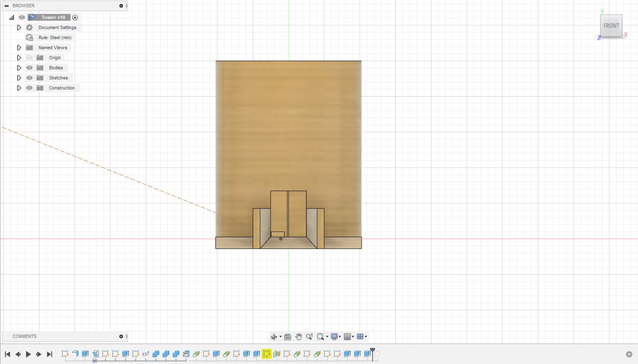Hide the Construction folder via eye icon
The height and width of the screenshot is (364, 638).
30,88
